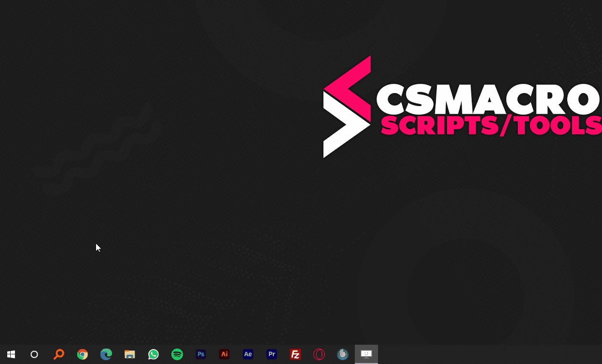Open File Explorer from the taskbar

pos(130,354)
